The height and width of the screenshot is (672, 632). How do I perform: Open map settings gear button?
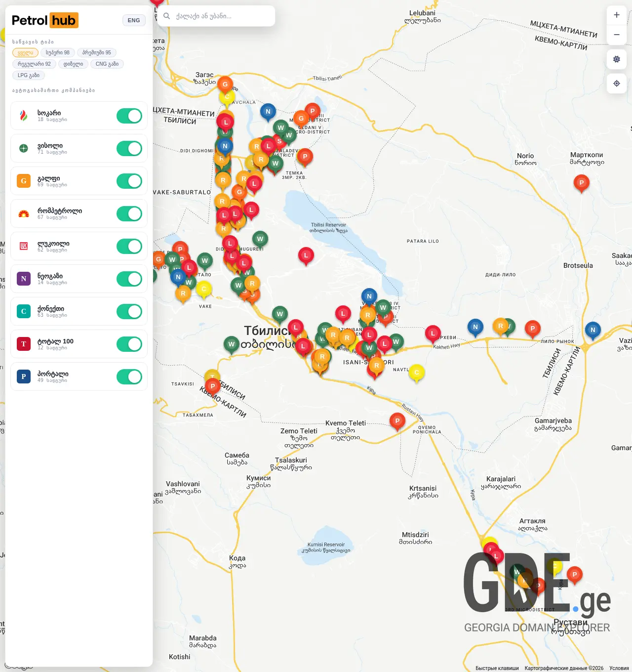tap(617, 59)
